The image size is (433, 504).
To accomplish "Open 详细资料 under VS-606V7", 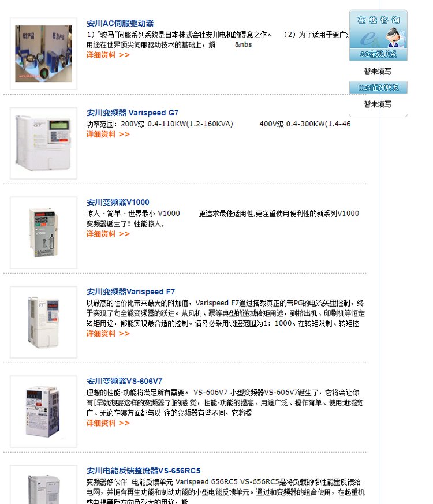I will [108, 423].
